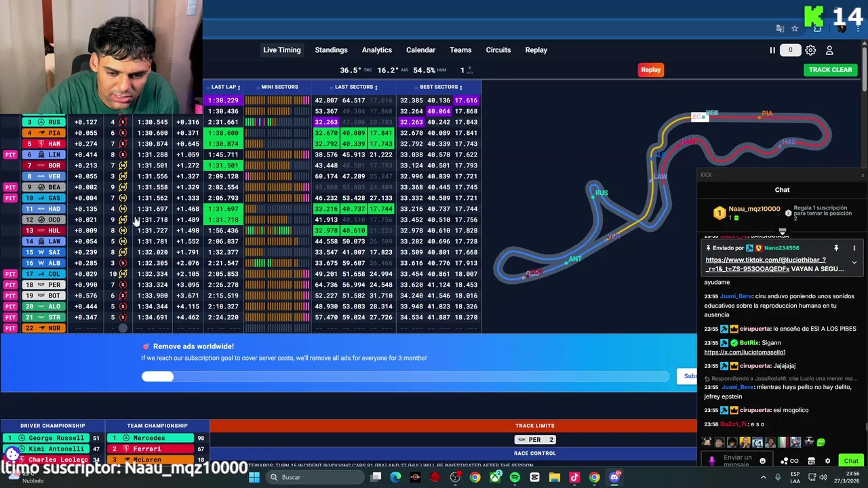The image size is (868, 488).
Task: Click Naau_mqz10000 top gifter name
Action: 754,209
